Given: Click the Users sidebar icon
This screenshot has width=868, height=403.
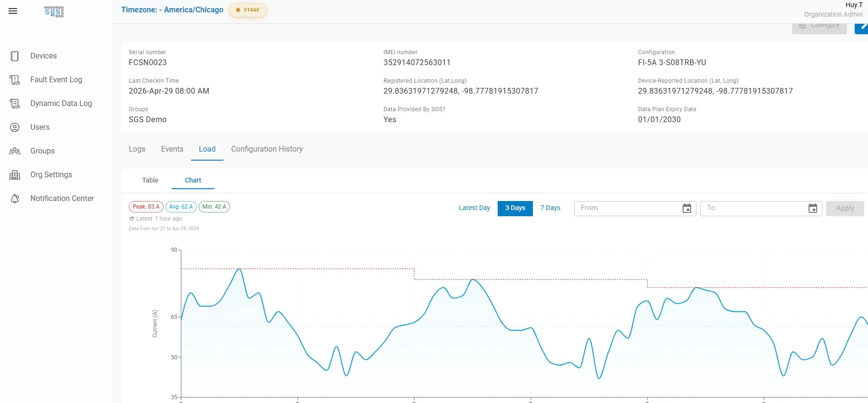Looking at the screenshot, I should (15, 127).
